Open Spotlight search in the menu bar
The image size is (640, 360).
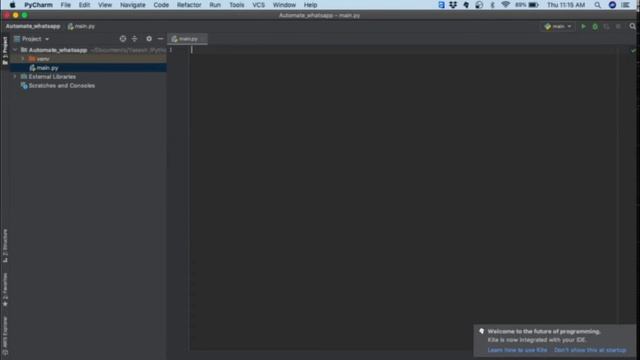tap(598, 5)
